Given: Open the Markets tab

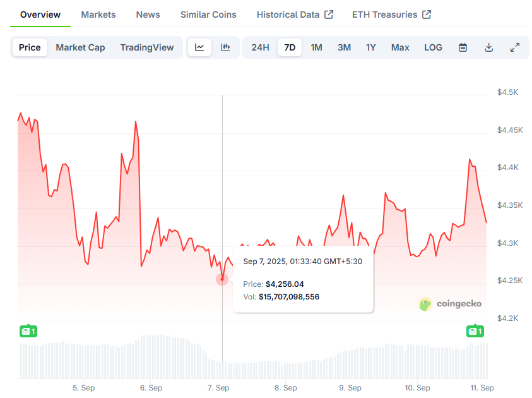Looking at the screenshot, I should (98, 15).
